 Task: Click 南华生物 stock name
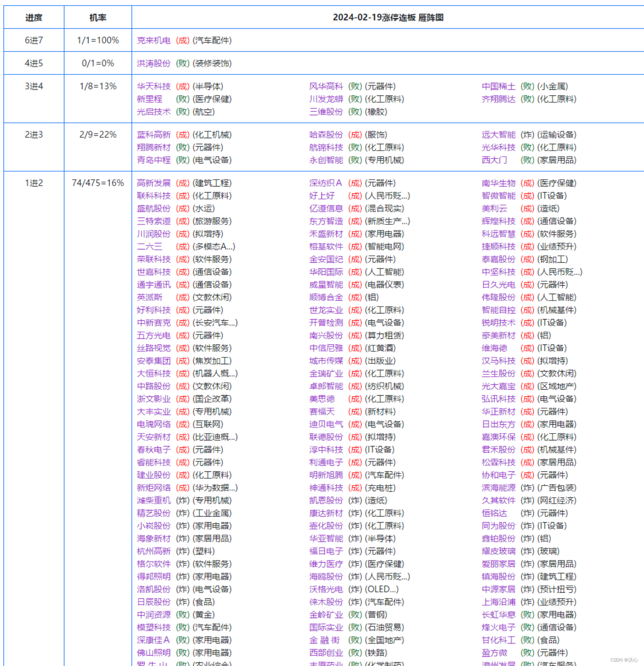498,183
